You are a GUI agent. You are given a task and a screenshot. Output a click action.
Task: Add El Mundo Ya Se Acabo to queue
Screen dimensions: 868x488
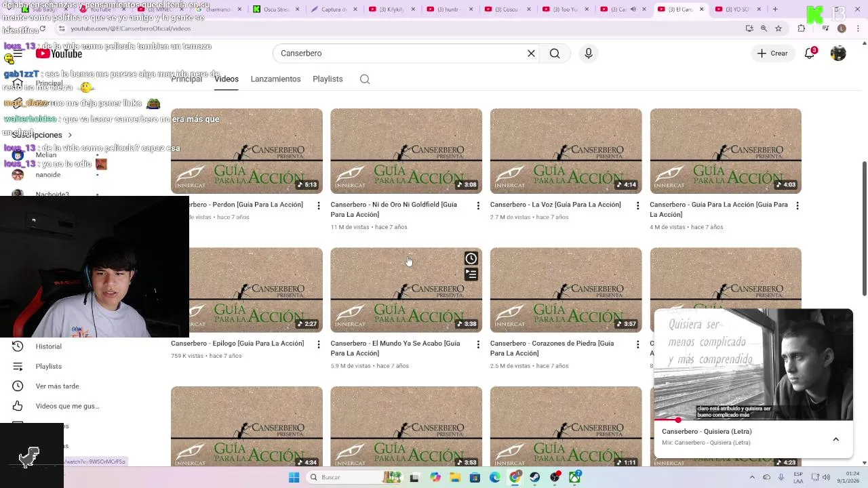tap(471, 274)
